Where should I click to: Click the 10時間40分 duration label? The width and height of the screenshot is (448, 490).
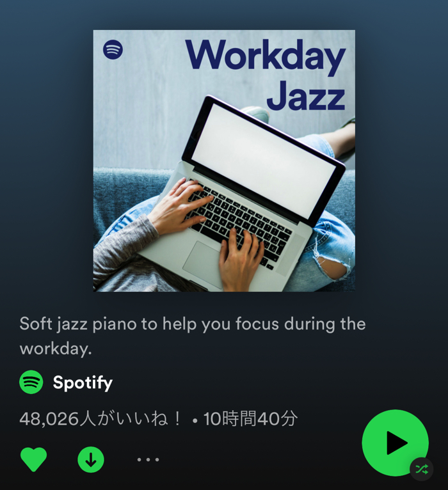pyautogui.click(x=250, y=419)
